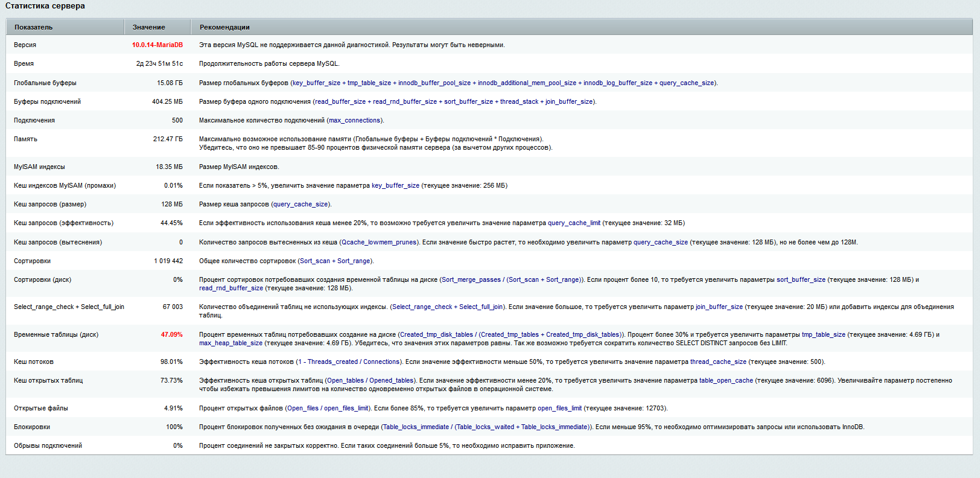
Task: Click sort_buffer_size in Сортировки (диск) row
Action: click(x=801, y=279)
